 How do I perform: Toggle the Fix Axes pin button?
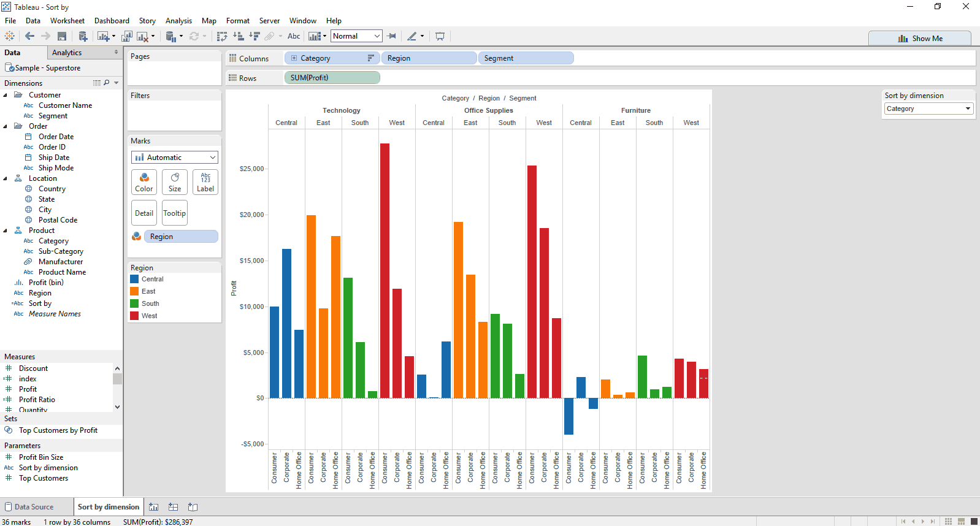392,36
